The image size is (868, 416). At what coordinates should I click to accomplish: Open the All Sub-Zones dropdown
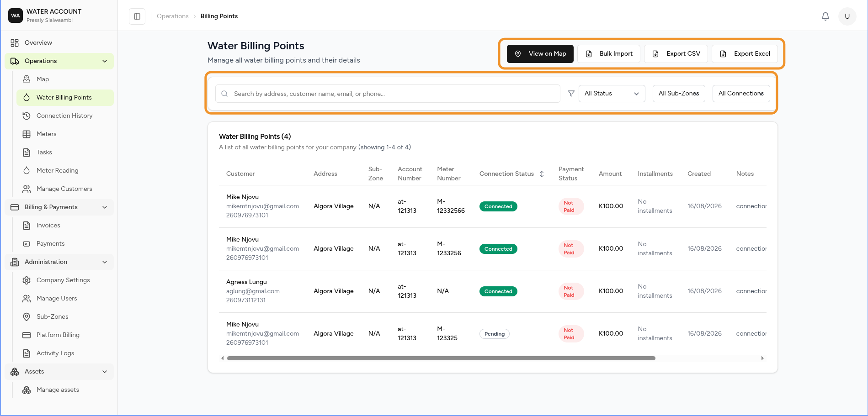(679, 94)
